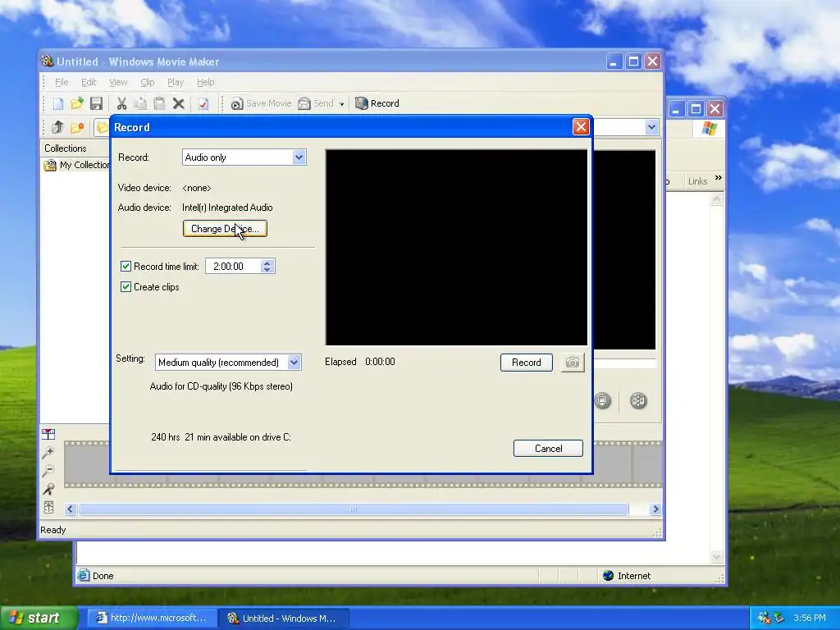Decrease record time limit with down arrow
Image resolution: width=840 pixels, height=630 pixels.
pos(267,269)
